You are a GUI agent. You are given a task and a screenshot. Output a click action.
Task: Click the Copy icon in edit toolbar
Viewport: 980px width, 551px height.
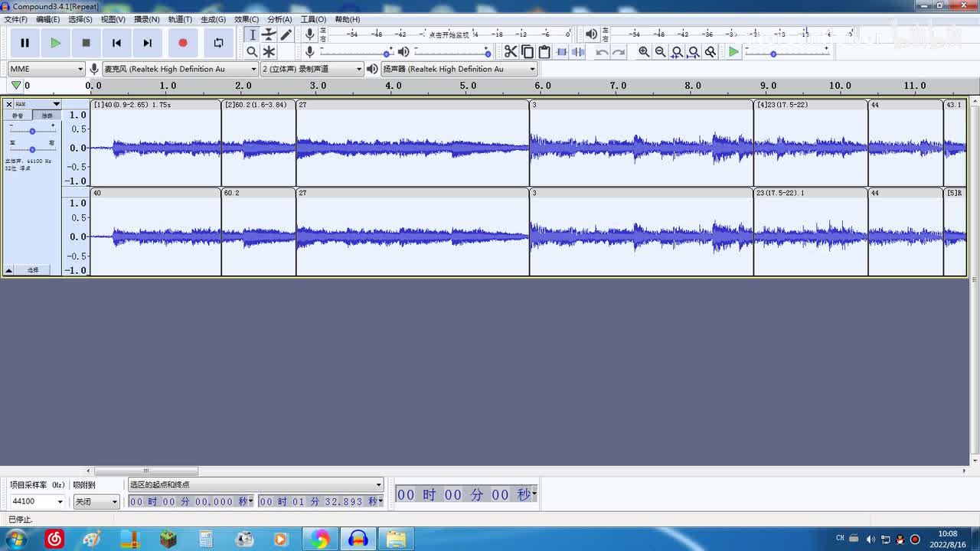[528, 51]
